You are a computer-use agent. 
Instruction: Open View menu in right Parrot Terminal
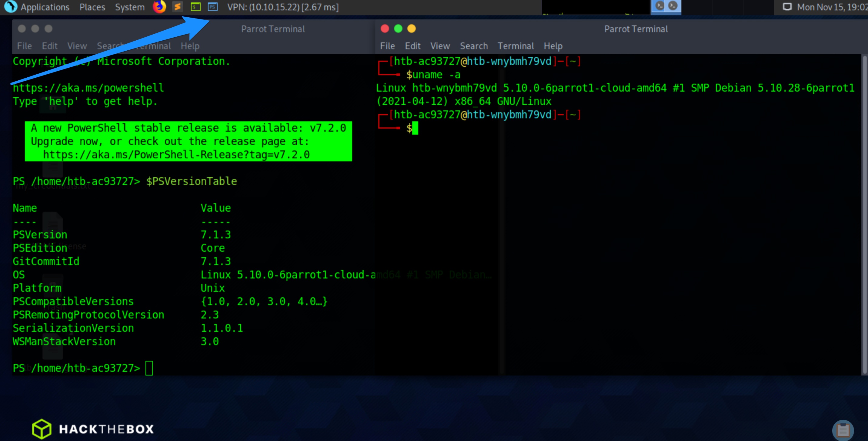(x=440, y=46)
